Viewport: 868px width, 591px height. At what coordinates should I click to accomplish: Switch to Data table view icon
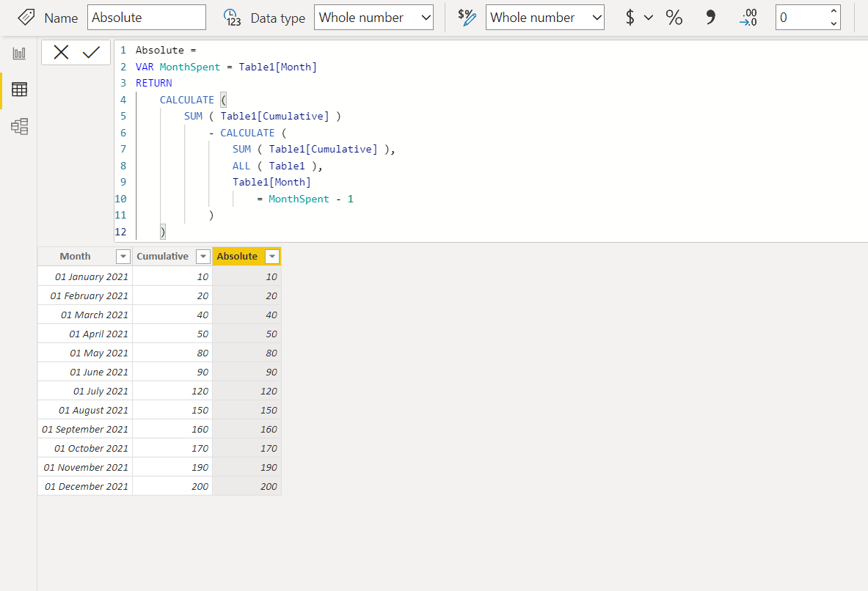(19, 89)
